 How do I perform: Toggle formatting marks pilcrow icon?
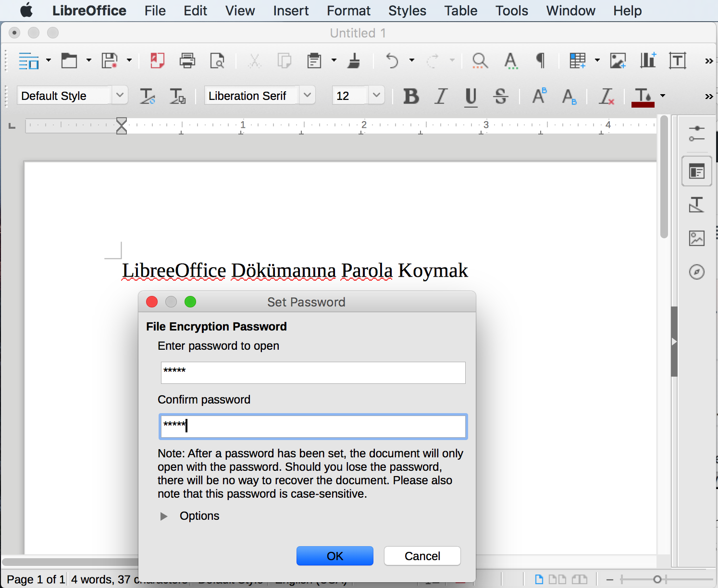(x=541, y=61)
